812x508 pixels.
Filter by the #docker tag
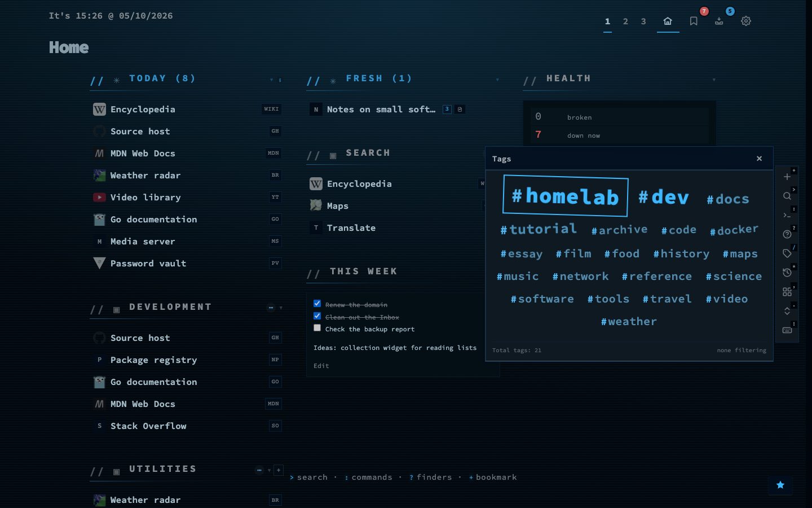734,230
